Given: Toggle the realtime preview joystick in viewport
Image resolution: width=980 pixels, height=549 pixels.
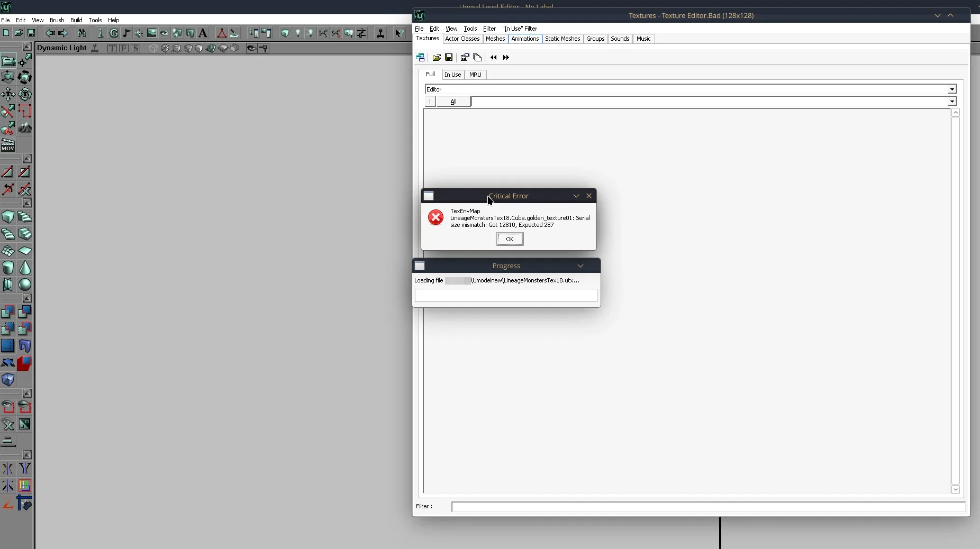Looking at the screenshot, I should (x=95, y=48).
